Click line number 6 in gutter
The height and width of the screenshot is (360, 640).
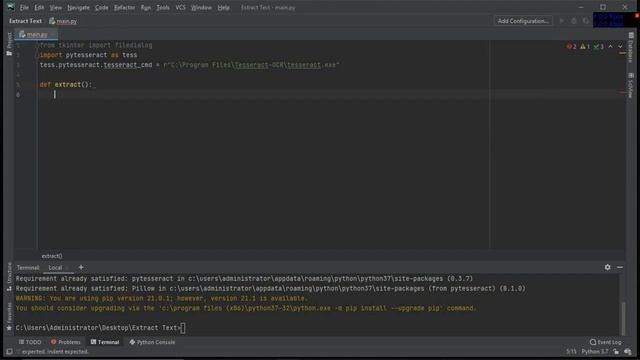(18, 94)
